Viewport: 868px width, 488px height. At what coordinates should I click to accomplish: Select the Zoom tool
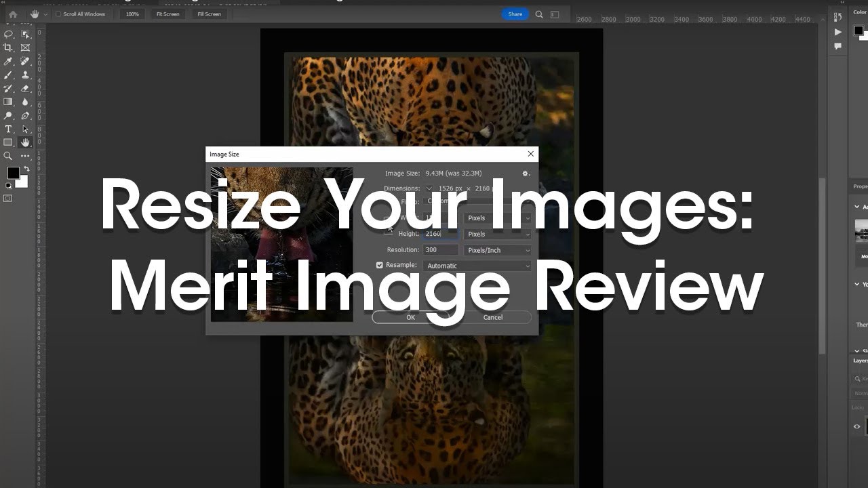tap(8, 156)
